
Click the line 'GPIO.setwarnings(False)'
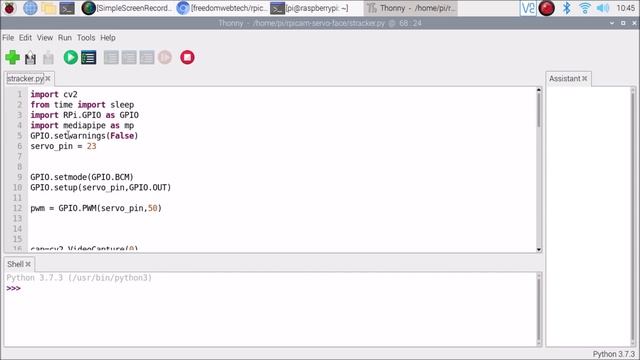84,136
